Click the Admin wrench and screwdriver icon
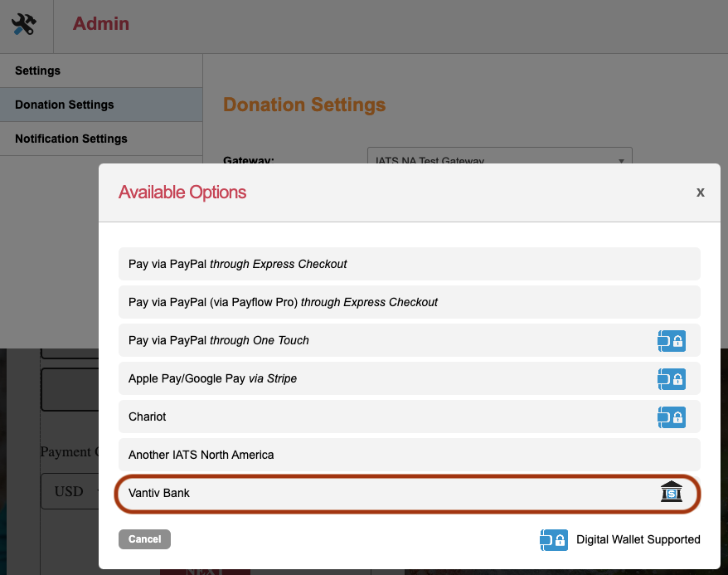This screenshot has width=728, height=575. (24, 25)
